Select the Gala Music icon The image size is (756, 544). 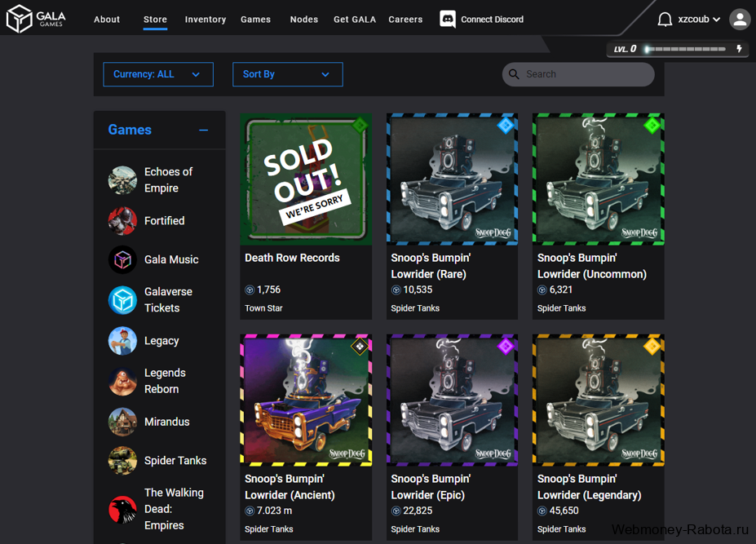coord(122,260)
